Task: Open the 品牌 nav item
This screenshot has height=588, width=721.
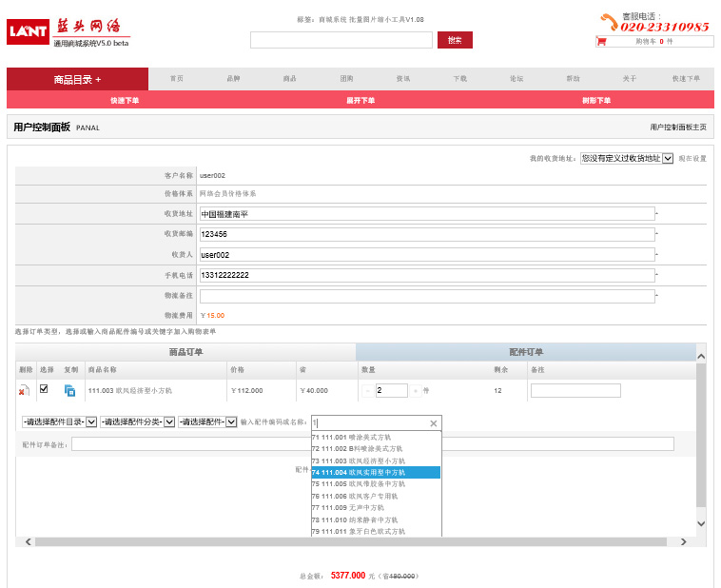Action: tap(233, 79)
